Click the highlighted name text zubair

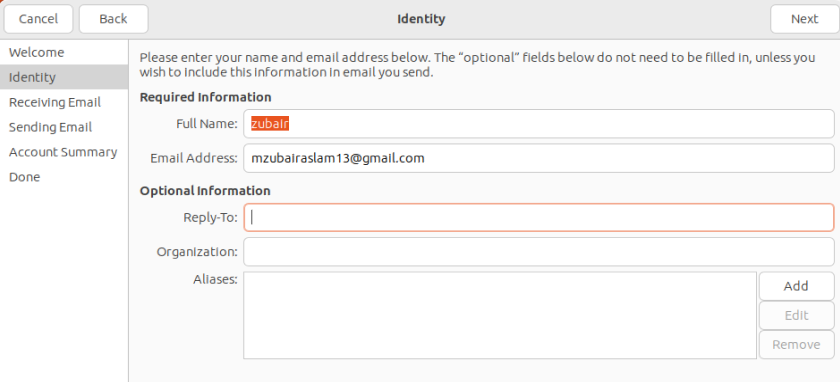tap(270, 124)
